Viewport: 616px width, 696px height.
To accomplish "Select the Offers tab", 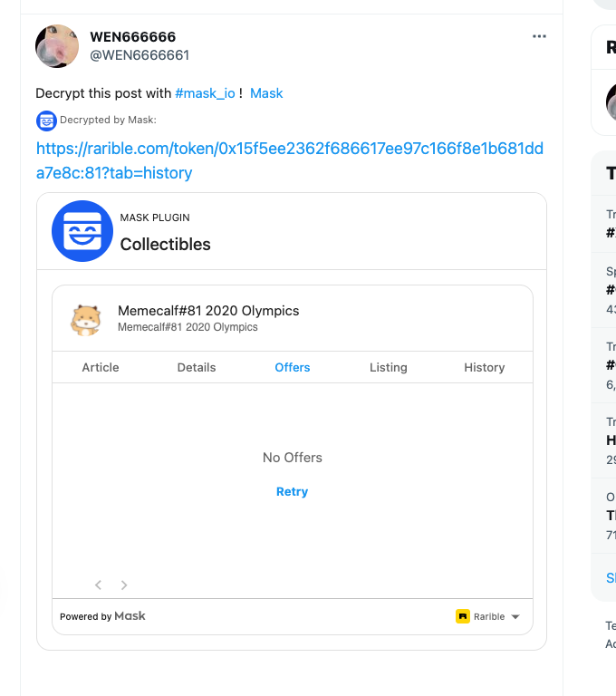I will click(x=293, y=368).
